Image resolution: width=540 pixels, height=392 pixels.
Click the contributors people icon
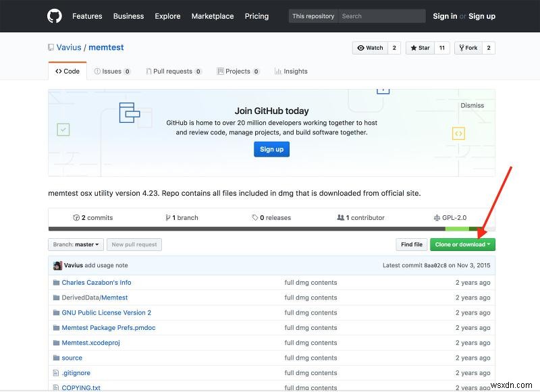[341, 218]
